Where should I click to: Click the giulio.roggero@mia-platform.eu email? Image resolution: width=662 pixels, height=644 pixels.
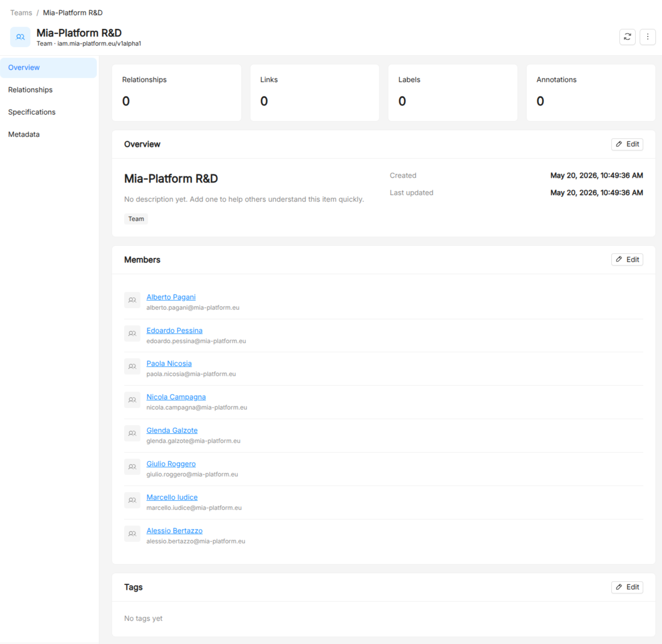point(192,474)
